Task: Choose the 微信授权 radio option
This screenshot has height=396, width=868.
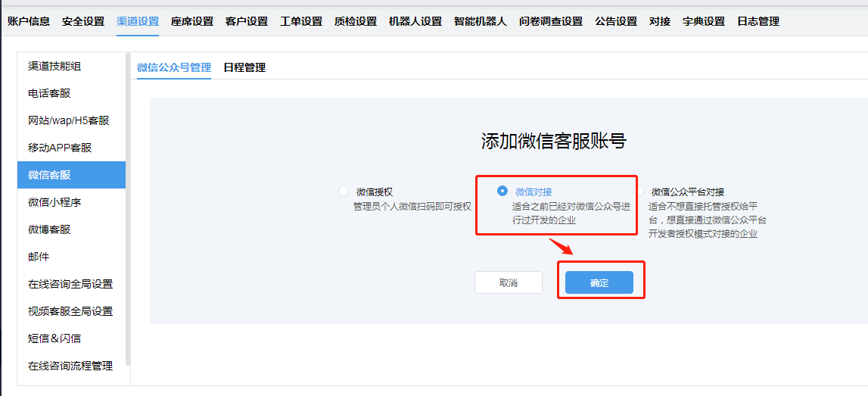Action: pyautogui.click(x=344, y=191)
